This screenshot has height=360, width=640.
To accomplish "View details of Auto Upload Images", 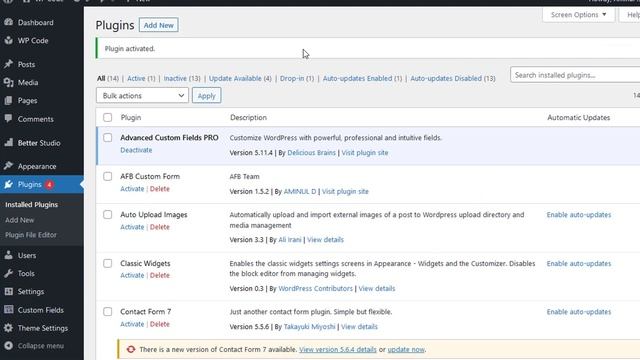I will pos(325,240).
